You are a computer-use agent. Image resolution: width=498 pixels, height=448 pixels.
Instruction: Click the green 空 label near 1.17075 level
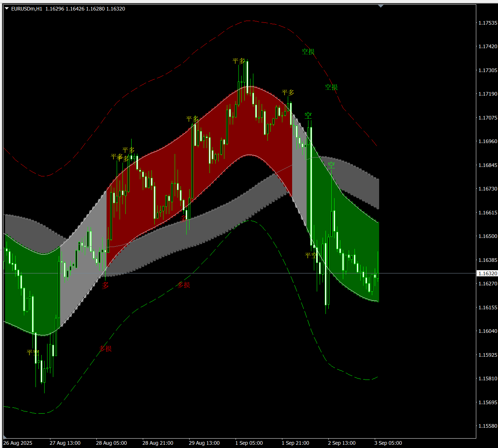[308, 116]
